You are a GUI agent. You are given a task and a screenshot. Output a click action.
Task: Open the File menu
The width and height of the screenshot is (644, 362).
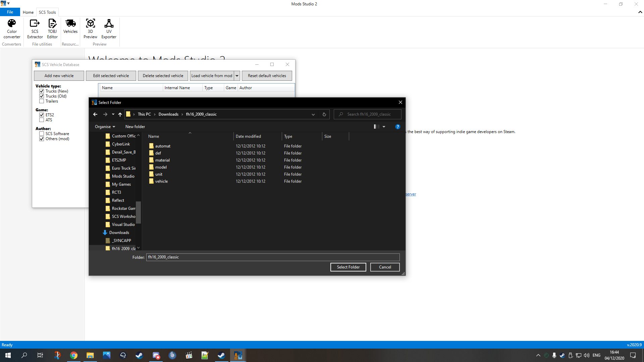[x=10, y=12]
